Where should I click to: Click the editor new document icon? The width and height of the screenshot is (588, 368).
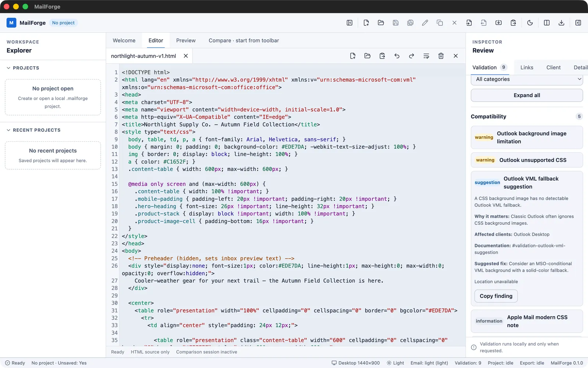point(353,56)
